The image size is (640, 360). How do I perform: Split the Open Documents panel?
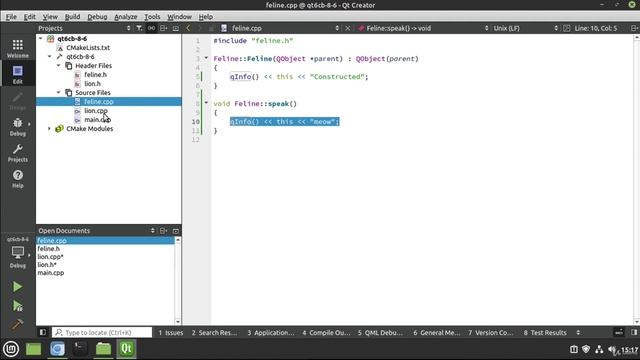[163, 231]
